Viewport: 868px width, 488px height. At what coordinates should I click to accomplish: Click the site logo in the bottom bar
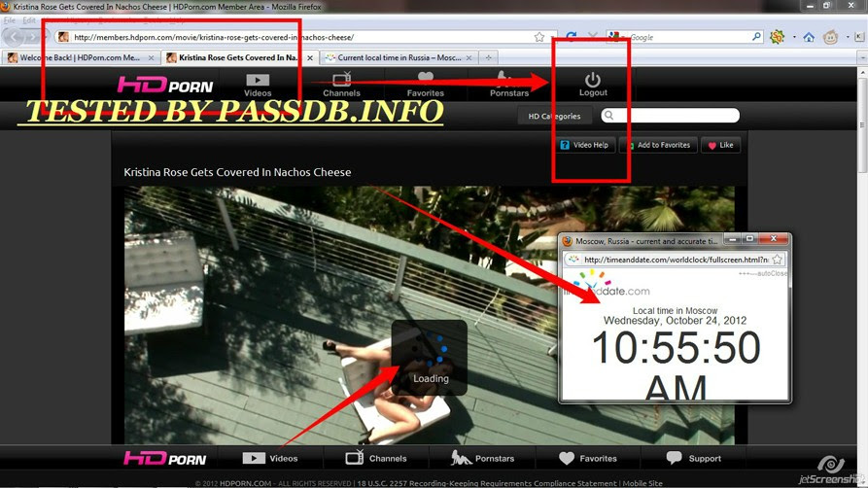(x=164, y=458)
